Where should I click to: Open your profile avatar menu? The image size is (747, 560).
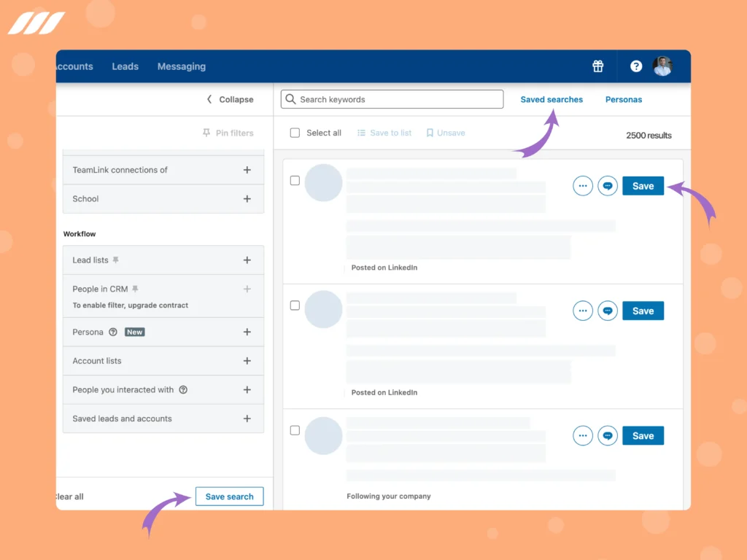pos(662,66)
